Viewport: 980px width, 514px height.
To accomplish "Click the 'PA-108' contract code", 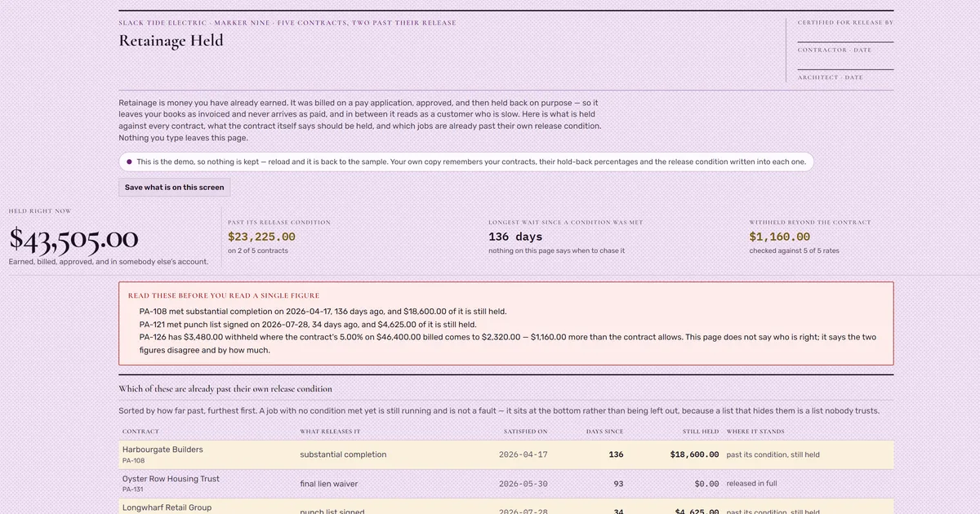I will (x=133, y=461).
